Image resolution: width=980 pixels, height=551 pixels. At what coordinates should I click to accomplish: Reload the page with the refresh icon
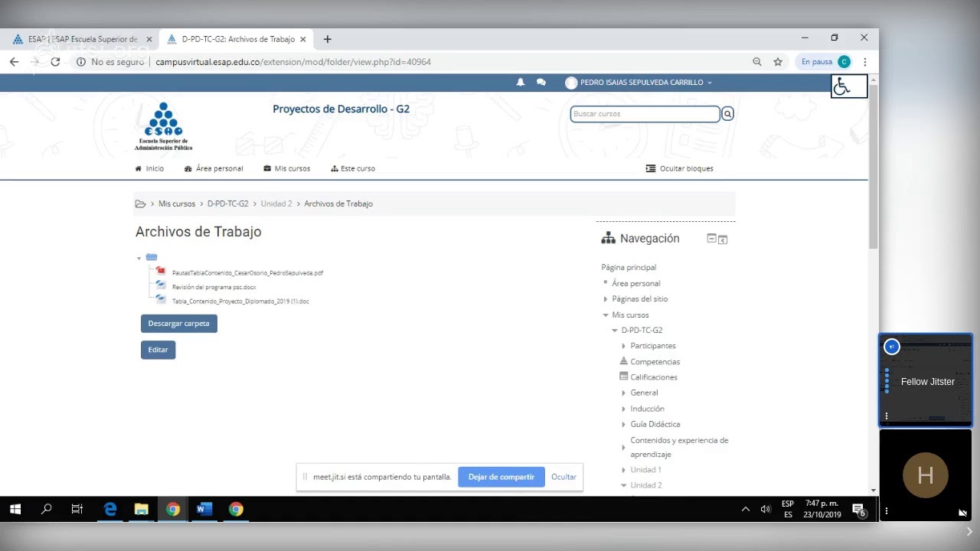[x=55, y=62]
